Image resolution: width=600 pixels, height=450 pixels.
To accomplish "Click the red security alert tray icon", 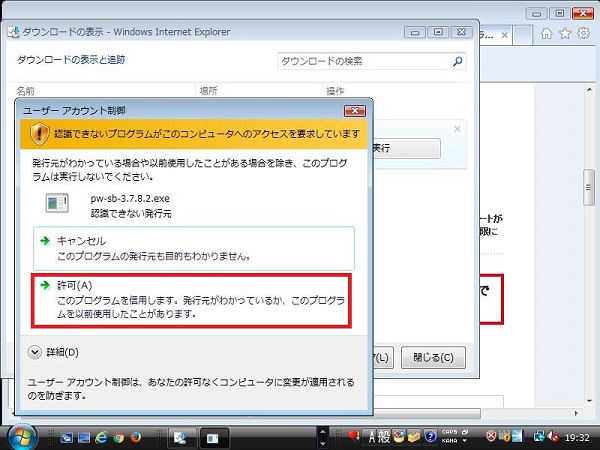I will click(x=491, y=436).
